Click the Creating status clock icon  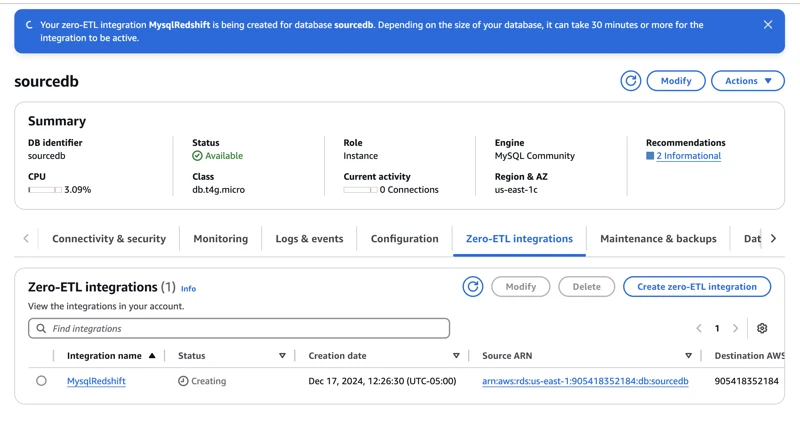[183, 381]
